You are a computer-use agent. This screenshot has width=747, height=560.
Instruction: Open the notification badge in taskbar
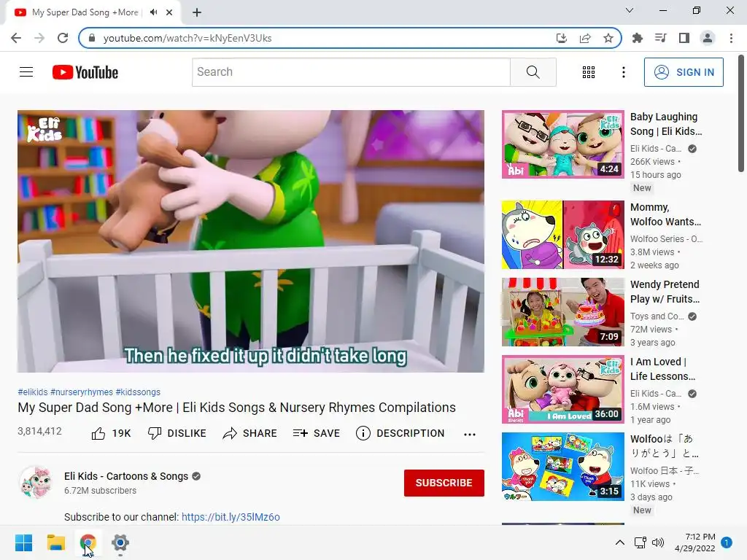coord(727,542)
